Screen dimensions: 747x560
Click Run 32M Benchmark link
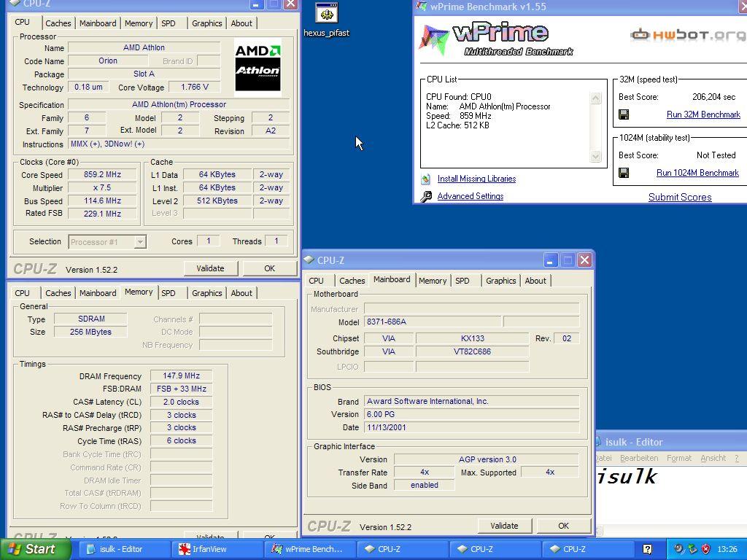click(x=703, y=114)
